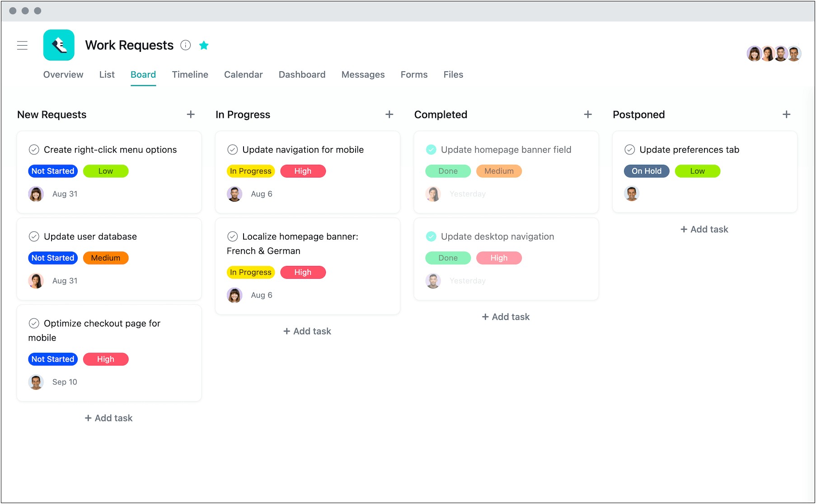The image size is (816, 504).
Task: Open the Messages tab
Action: 363,75
